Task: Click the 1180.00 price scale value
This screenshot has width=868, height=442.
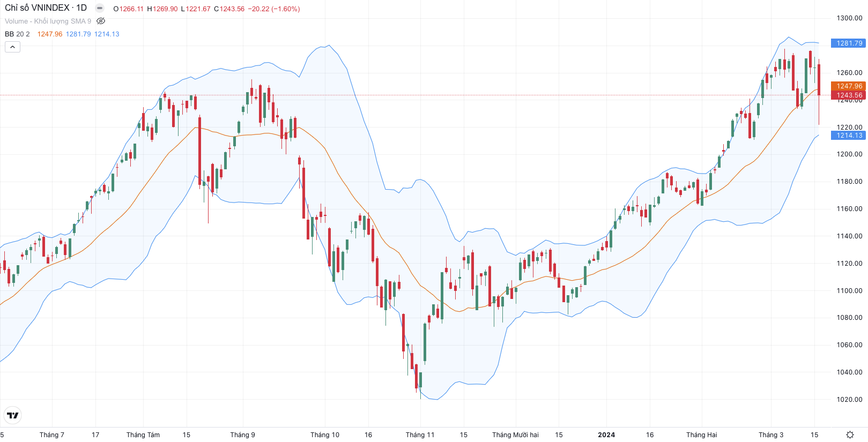Action: (x=849, y=181)
